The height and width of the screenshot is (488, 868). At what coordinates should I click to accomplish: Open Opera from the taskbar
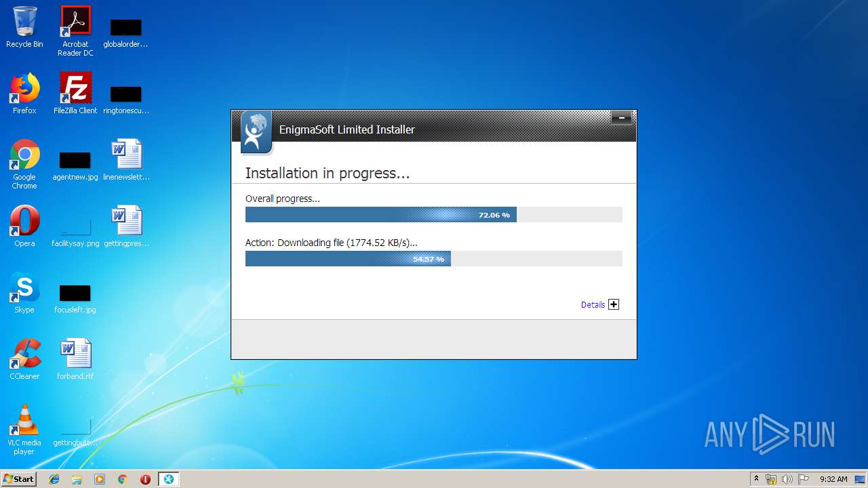[x=145, y=479]
